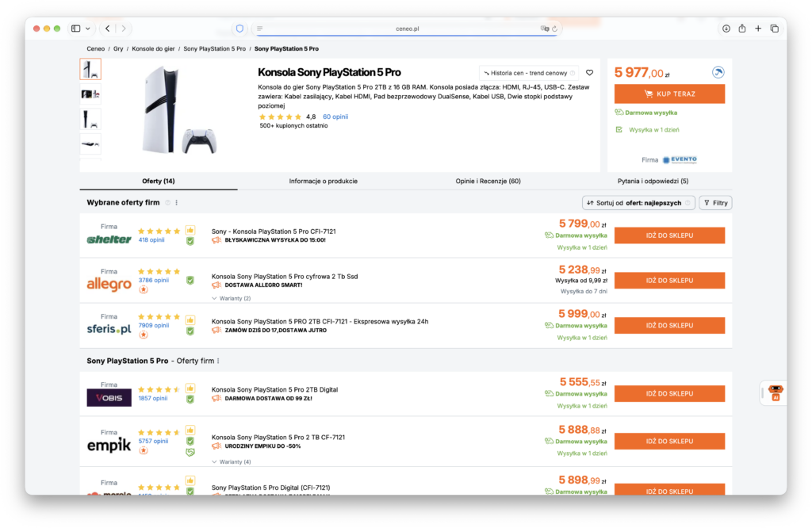The height and width of the screenshot is (528, 812).
Task: Go back with the browser back arrow
Action: pyautogui.click(x=108, y=29)
